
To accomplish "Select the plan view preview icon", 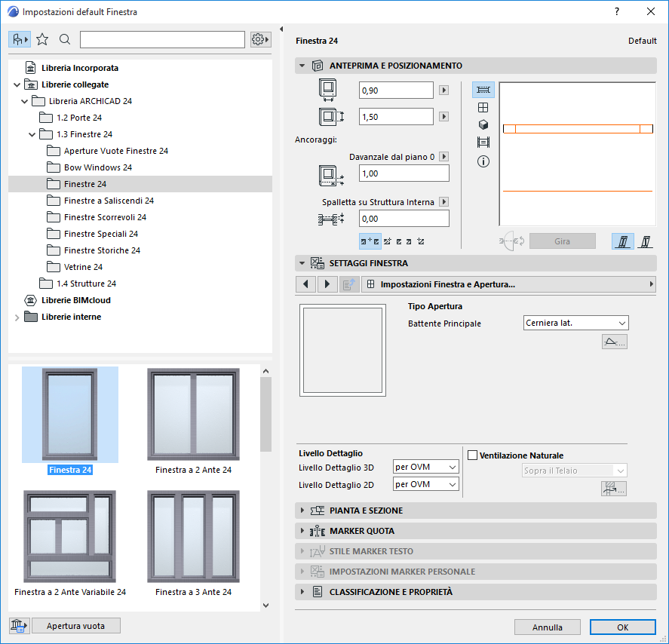I will point(483,90).
